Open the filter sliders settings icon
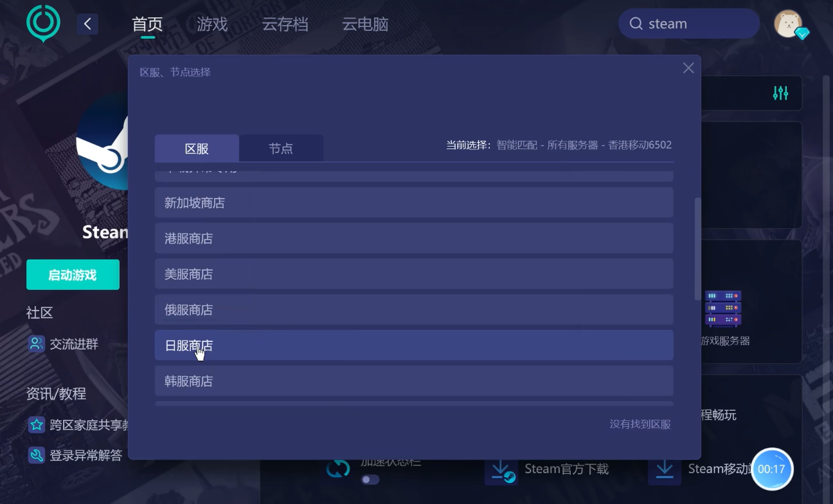The image size is (833, 504). tap(780, 93)
